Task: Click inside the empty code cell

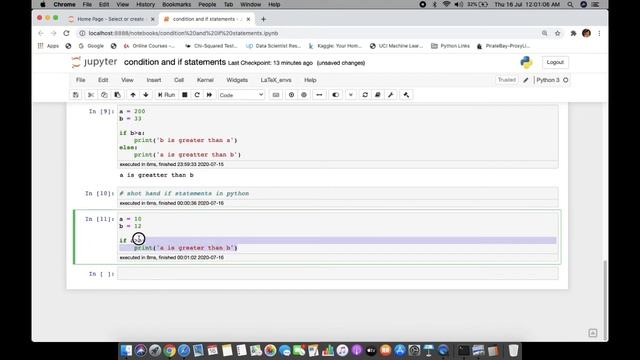Action: 338,274
